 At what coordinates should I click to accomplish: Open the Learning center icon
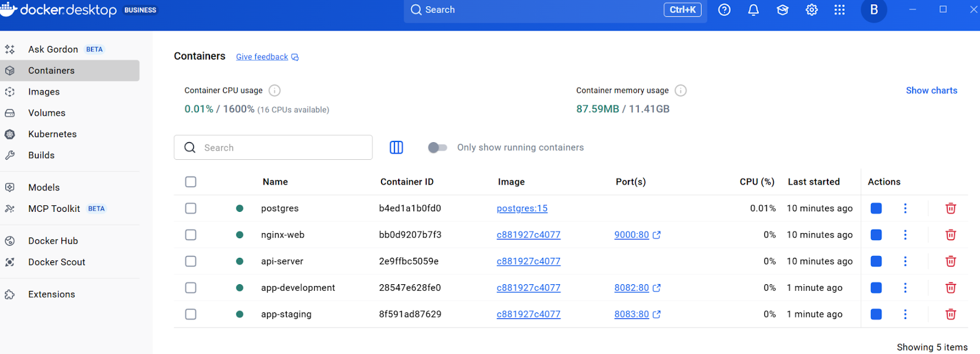[x=782, y=10]
